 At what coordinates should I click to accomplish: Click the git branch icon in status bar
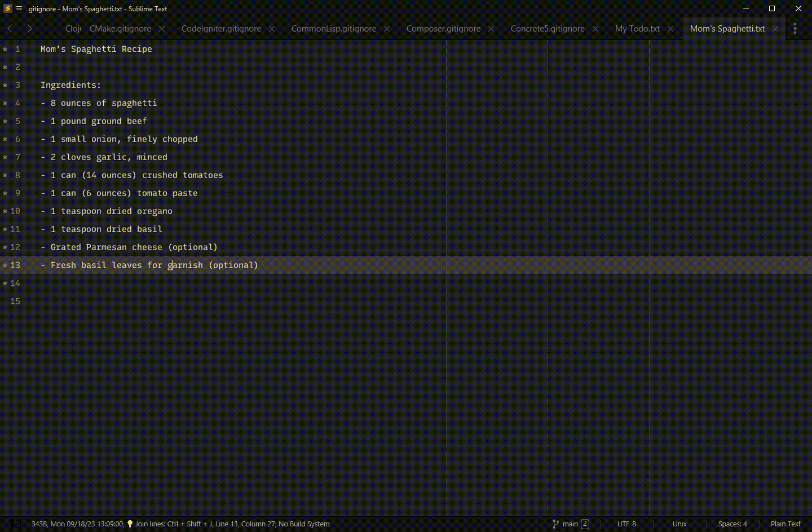[556, 524]
